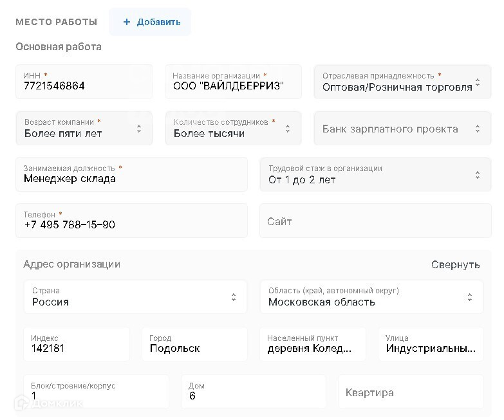Expand Трудовой стаж в организации dropdown

[x=375, y=175]
